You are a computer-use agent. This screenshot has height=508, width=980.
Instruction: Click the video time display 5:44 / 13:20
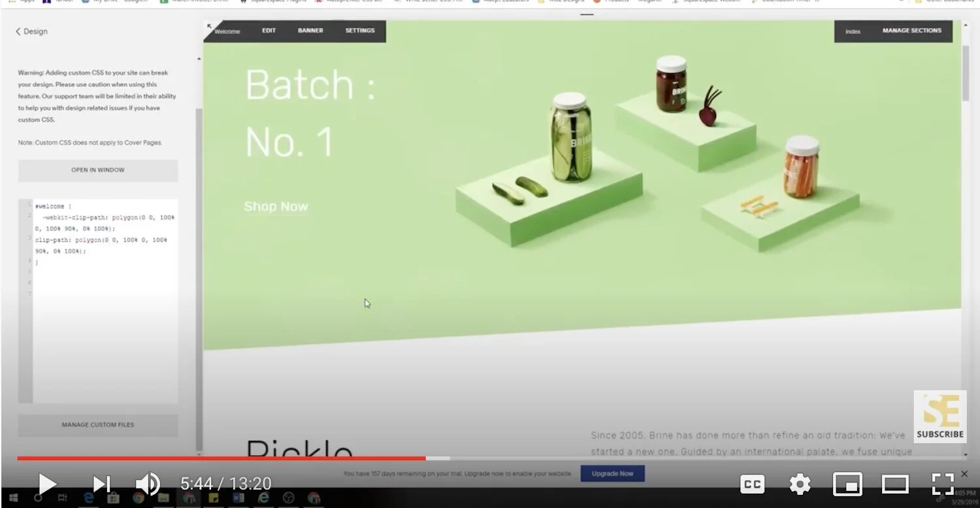point(226,484)
